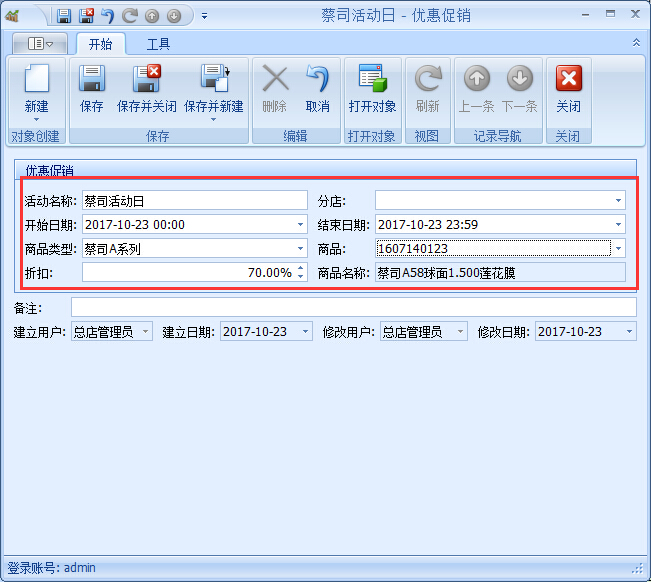
Task: Expand the 保存并新建 dropdown arrow
Action: pos(213,120)
